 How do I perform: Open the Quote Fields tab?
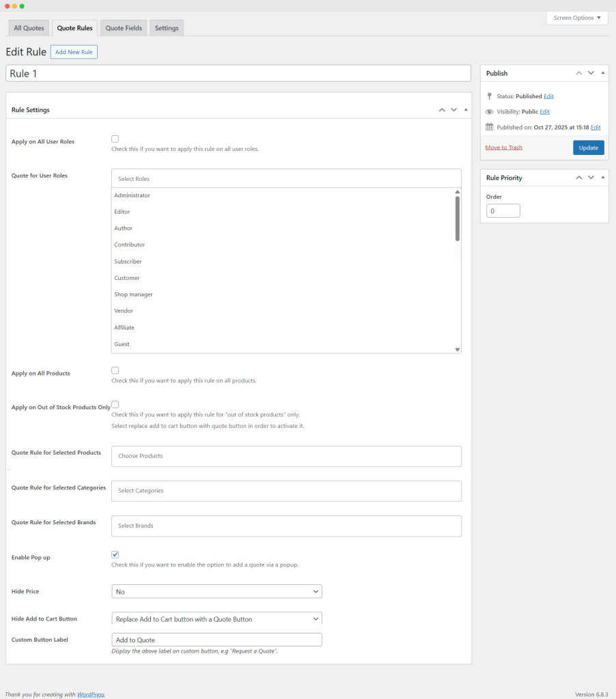coord(124,28)
